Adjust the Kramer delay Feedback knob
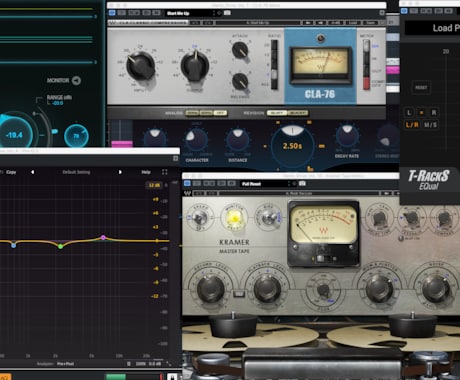The width and height of the screenshot is (460, 380). [411, 219]
